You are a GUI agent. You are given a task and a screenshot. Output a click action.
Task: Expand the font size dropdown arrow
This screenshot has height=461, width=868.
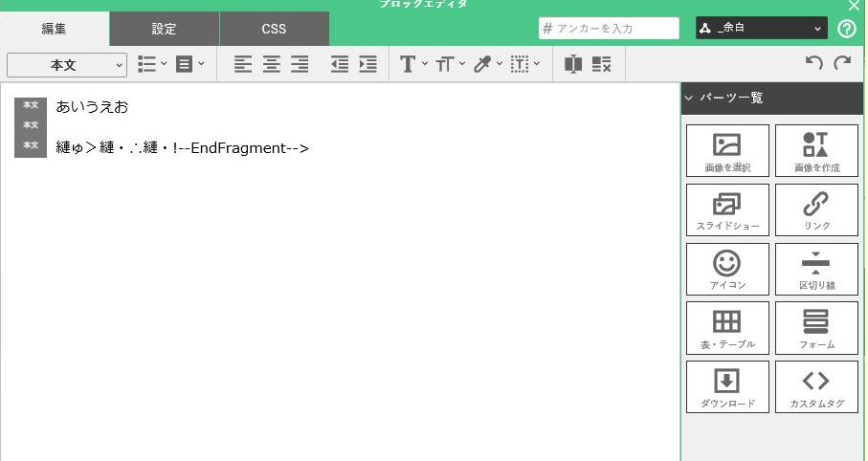tap(462, 64)
